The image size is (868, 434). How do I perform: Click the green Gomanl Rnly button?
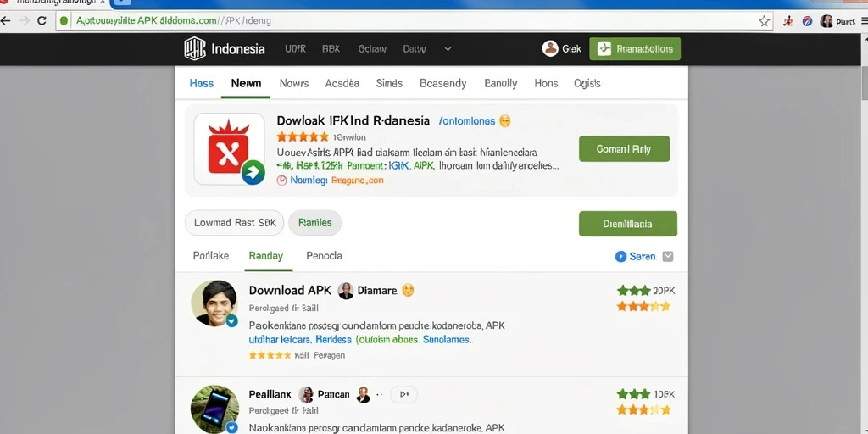(x=624, y=149)
